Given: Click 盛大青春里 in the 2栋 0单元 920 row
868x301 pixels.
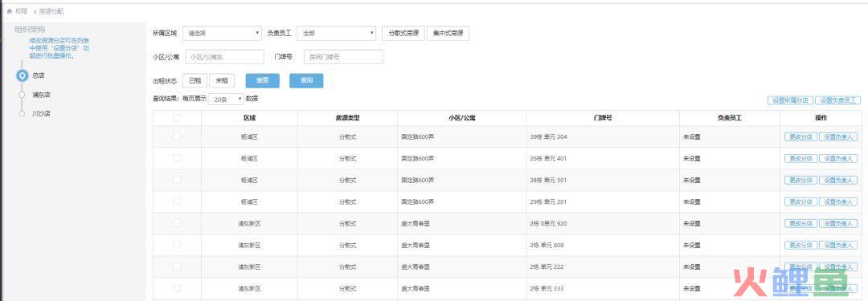Looking at the screenshot, I should click(416, 223).
